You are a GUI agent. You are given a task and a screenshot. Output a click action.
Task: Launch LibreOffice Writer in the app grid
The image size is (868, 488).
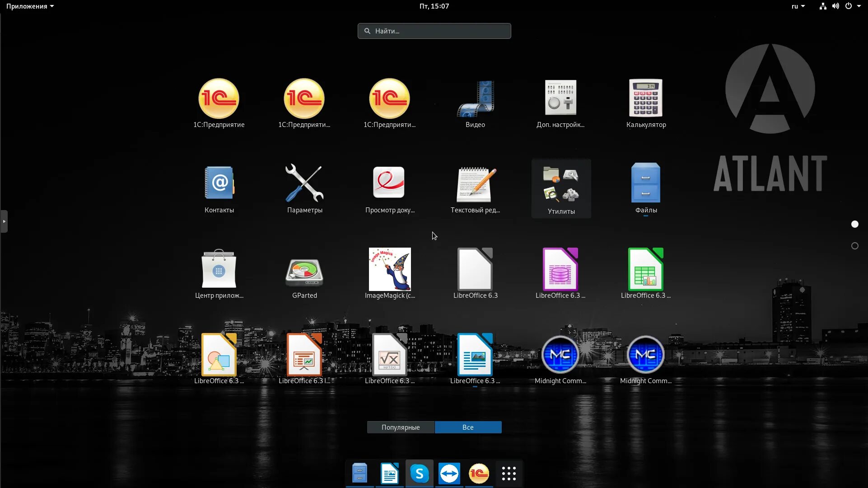tap(475, 360)
